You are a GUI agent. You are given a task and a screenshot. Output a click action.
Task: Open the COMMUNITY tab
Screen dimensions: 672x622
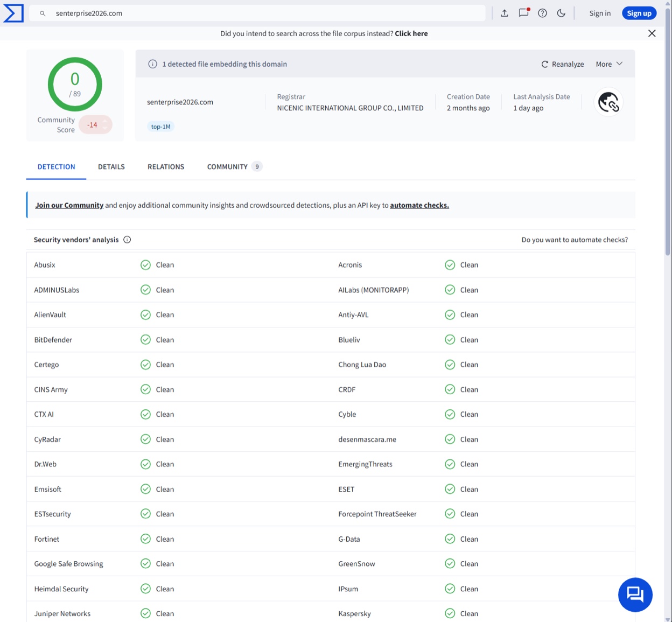(x=234, y=167)
